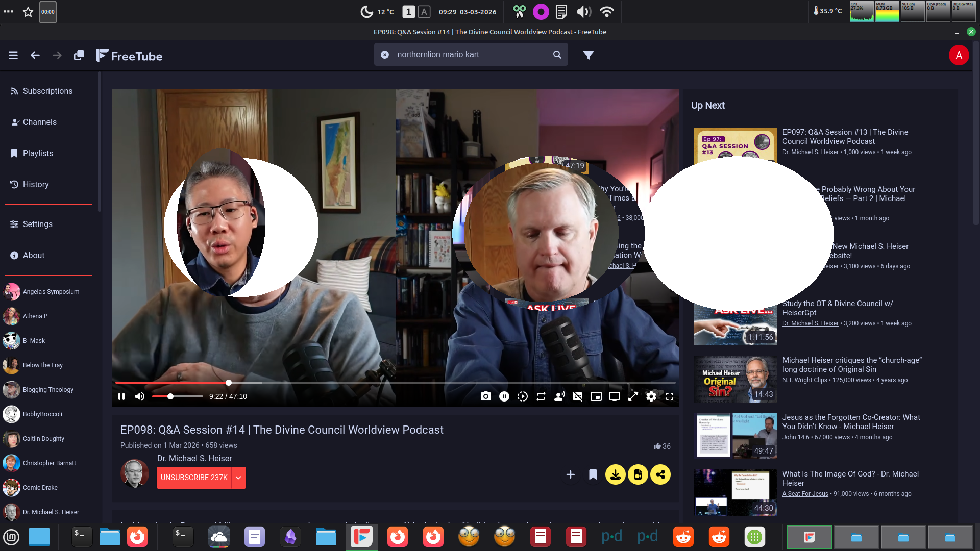Open the audio track selector icon
Screen dimensions: 980x551
(559, 396)
